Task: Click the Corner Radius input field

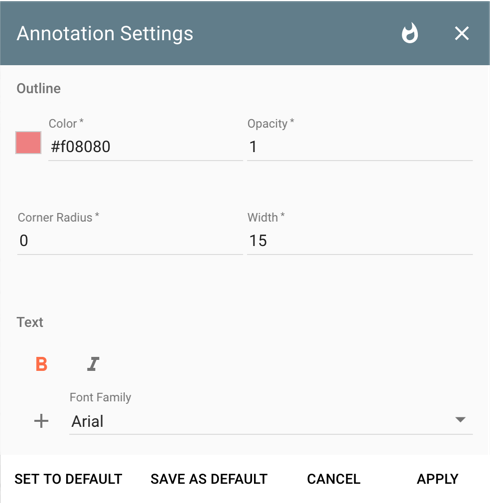Action: [x=130, y=241]
